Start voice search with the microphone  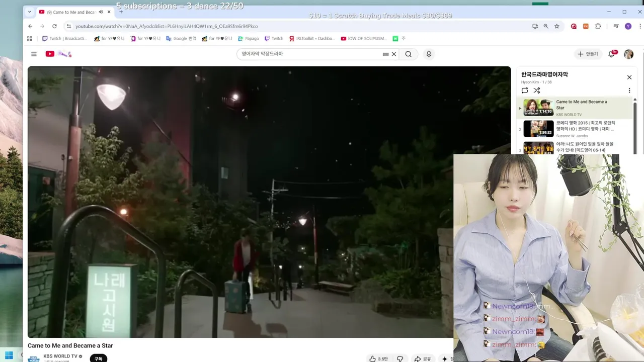coord(429,54)
